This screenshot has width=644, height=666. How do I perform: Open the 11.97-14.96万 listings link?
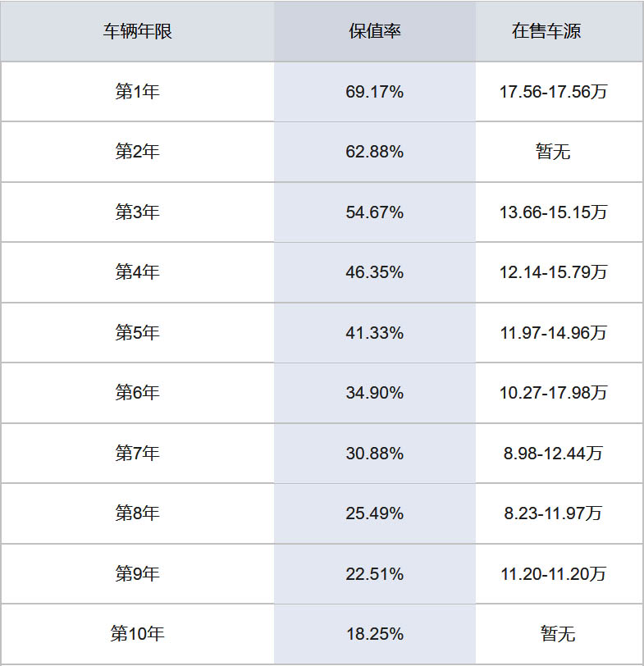click(x=553, y=333)
